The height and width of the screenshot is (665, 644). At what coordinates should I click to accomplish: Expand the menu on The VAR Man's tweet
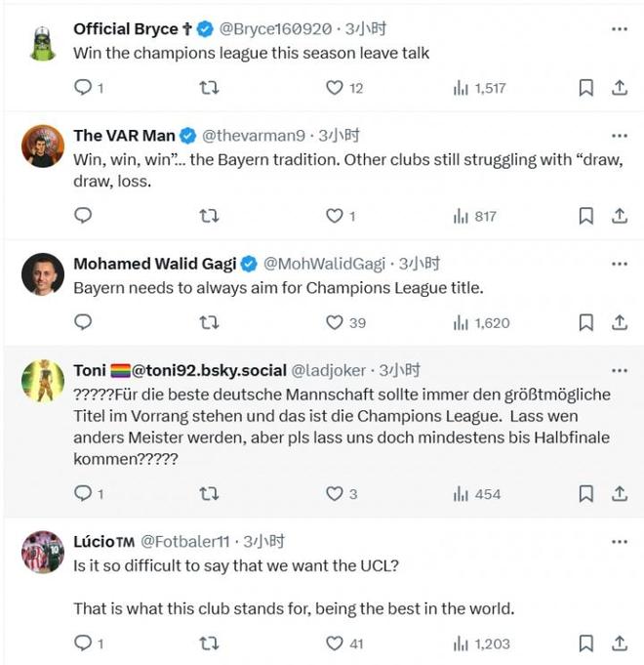coord(619,135)
